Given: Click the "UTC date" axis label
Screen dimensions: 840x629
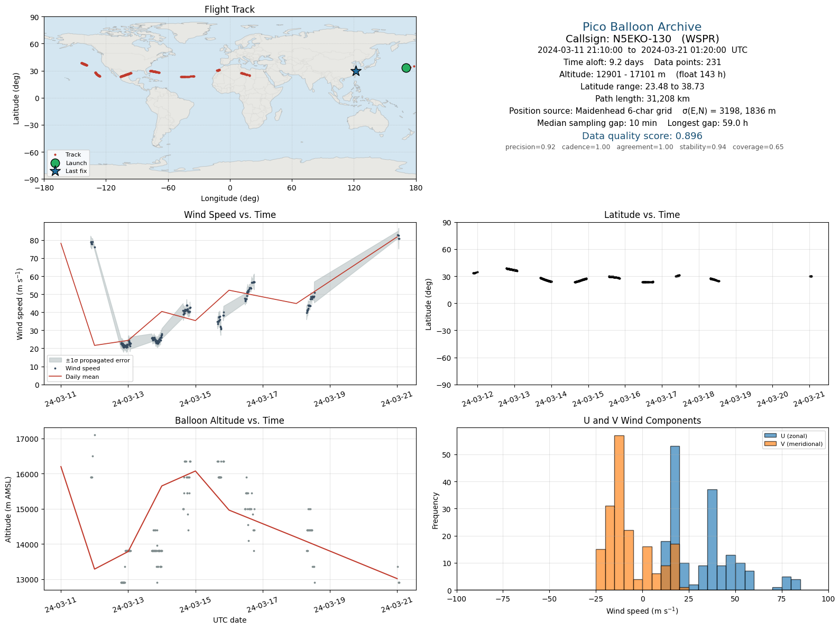Looking at the screenshot, I should pos(230,620).
